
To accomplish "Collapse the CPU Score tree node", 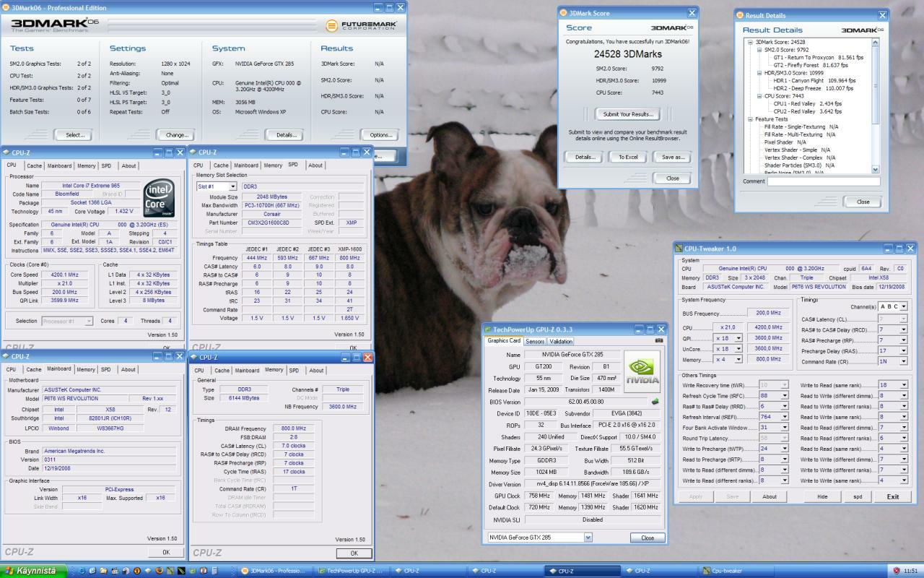I will click(x=759, y=96).
